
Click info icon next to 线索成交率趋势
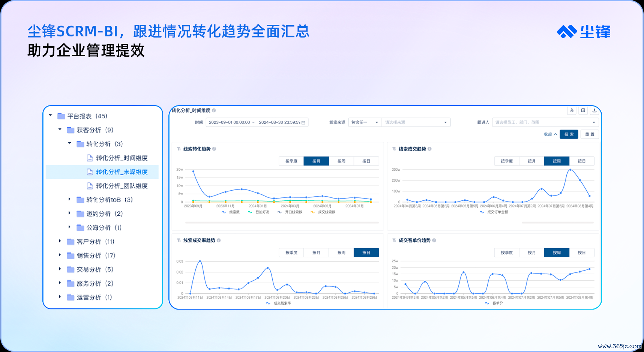pos(219,241)
